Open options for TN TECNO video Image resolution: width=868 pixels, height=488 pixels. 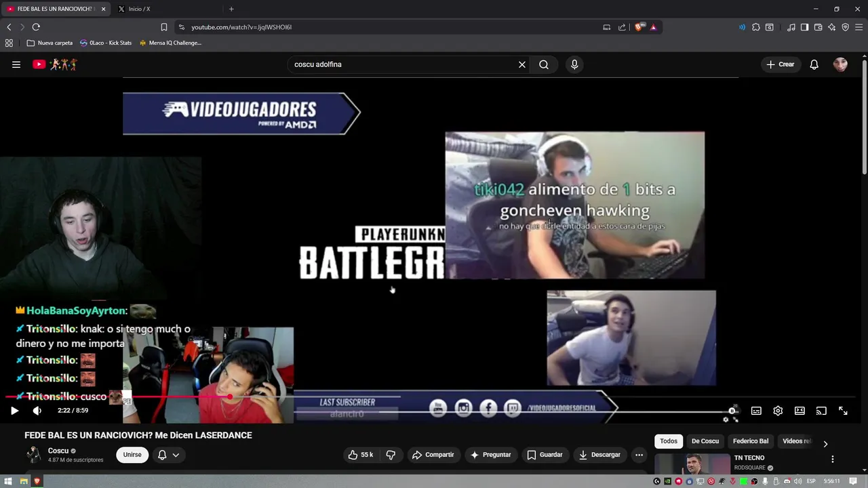[833, 459]
